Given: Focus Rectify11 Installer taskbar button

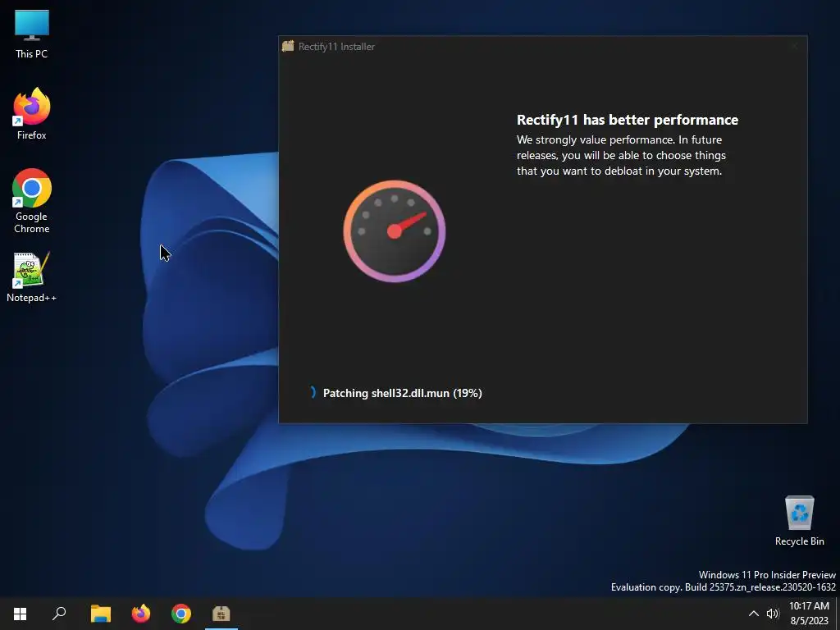Looking at the screenshot, I should pyautogui.click(x=221, y=614).
